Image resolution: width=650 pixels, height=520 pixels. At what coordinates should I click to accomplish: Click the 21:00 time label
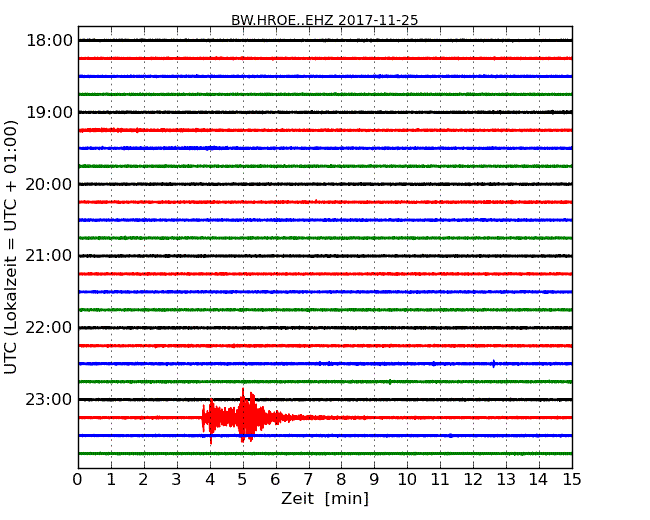click(49, 256)
